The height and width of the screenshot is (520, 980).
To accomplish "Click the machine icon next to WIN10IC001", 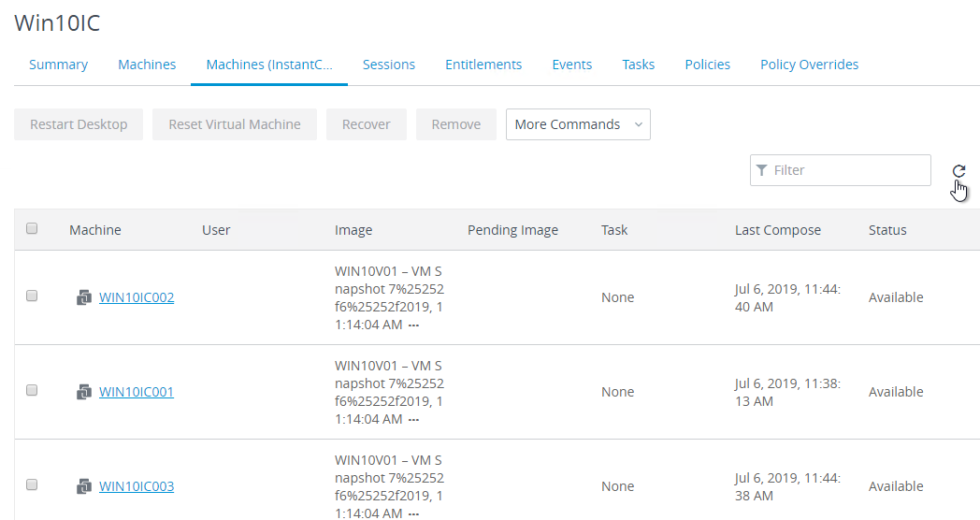I will pos(84,392).
